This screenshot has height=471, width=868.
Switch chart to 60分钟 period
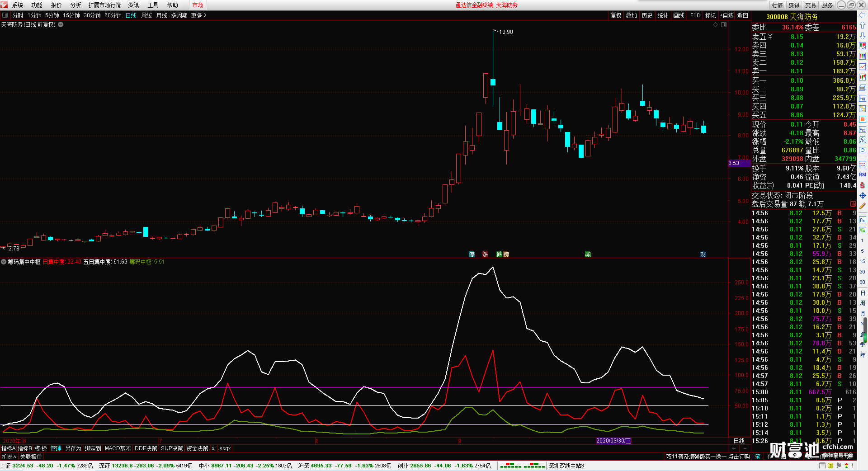(x=113, y=15)
